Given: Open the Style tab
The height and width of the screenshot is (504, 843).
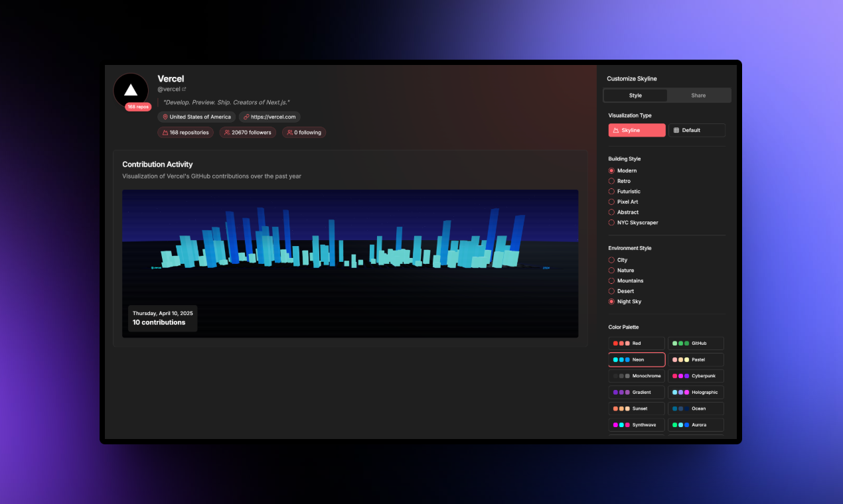Looking at the screenshot, I should click(x=635, y=95).
